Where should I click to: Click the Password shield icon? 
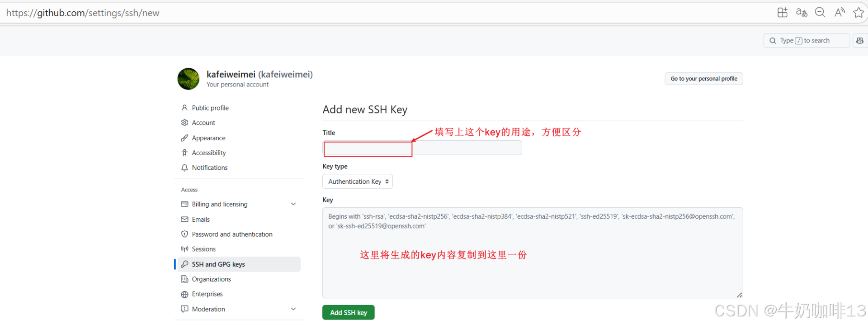pyautogui.click(x=184, y=234)
